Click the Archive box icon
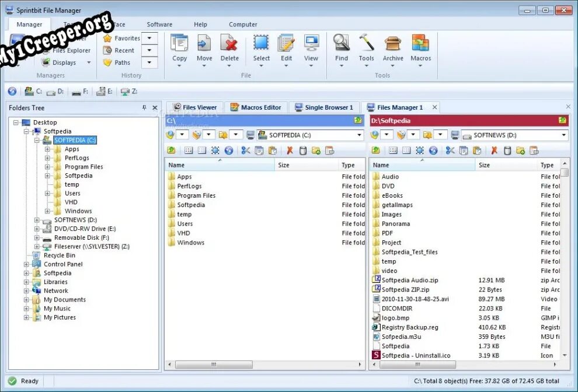578x392 pixels. (393, 43)
